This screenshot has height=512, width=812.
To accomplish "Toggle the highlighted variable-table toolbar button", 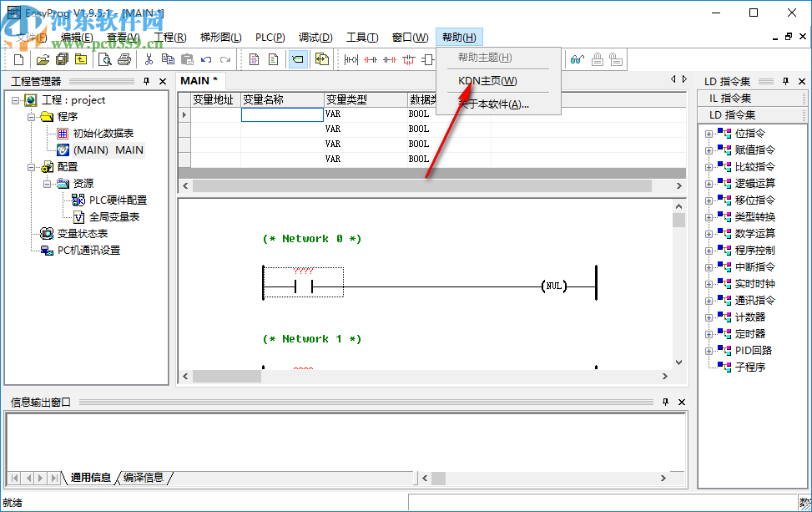I will pyautogui.click(x=298, y=59).
